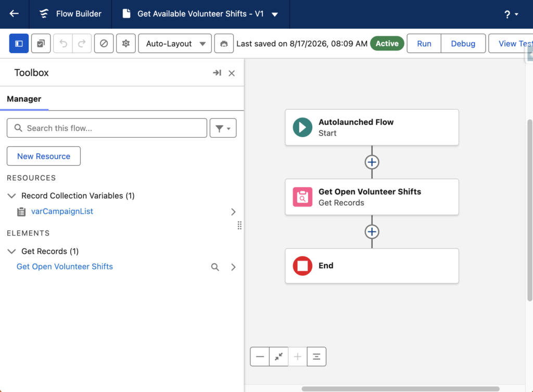Viewport: 533px width, 392px height.
Task: Click the canvas vertical scrollbar
Action: click(529, 211)
